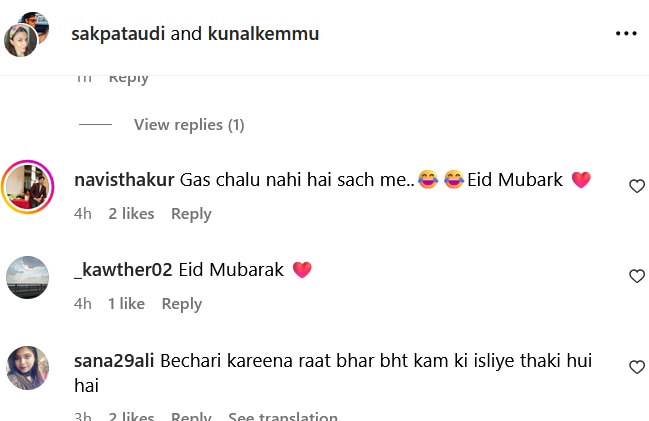View the 2 likes on navisthakur's comment

click(x=131, y=213)
